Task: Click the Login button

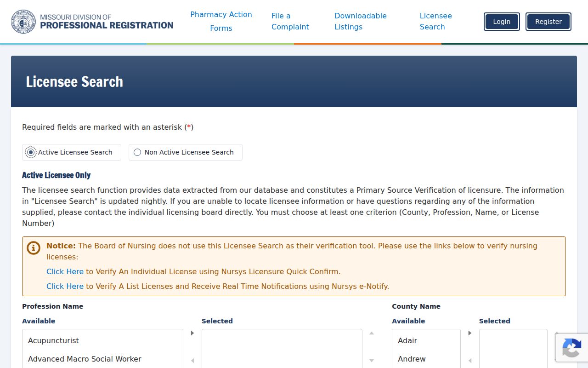Action: point(502,22)
